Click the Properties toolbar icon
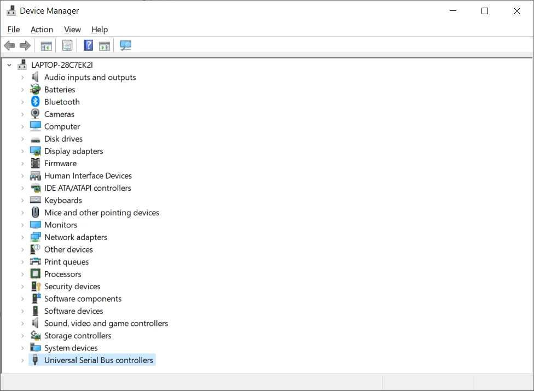534x392 pixels. pos(67,45)
